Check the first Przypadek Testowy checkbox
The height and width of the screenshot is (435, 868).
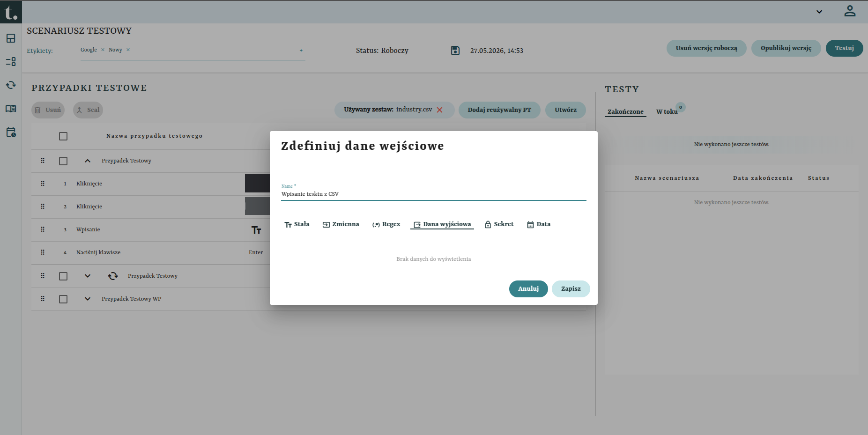[x=63, y=161]
